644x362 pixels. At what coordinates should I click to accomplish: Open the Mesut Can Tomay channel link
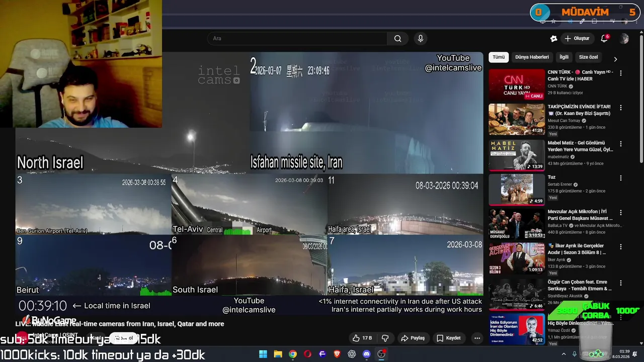tap(564, 121)
